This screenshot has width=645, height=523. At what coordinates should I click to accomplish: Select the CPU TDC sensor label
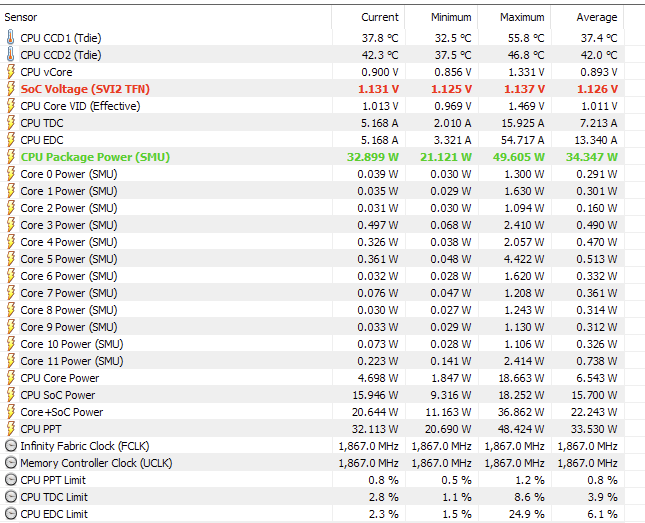coord(42,123)
